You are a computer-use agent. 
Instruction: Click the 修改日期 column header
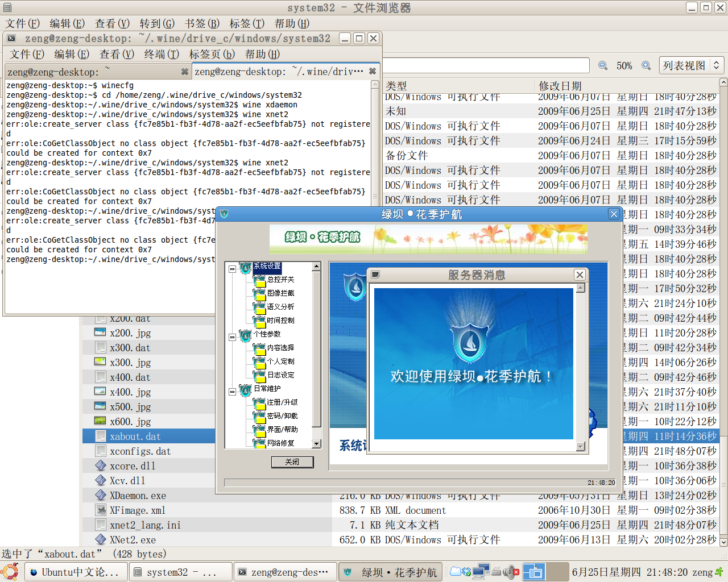[x=627, y=85]
